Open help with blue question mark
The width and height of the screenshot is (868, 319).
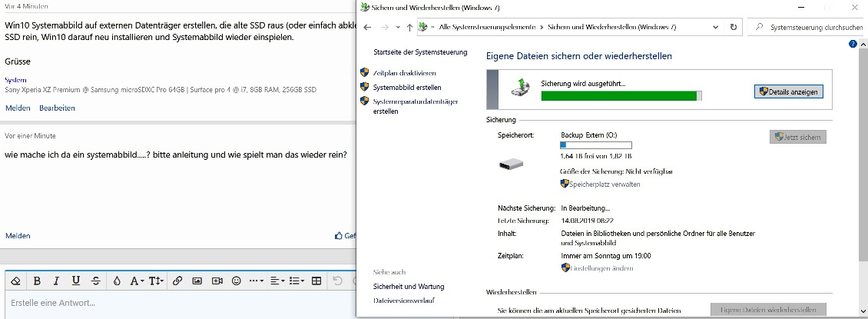pos(853,44)
